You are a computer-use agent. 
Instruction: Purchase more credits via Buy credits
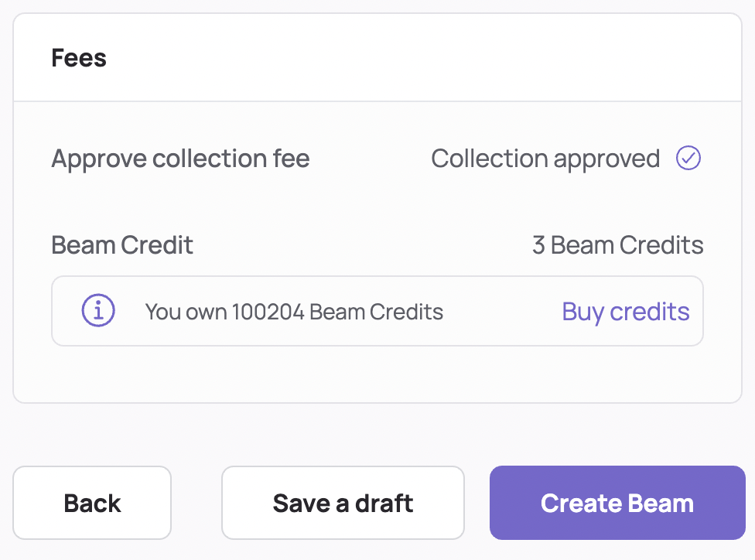626,312
